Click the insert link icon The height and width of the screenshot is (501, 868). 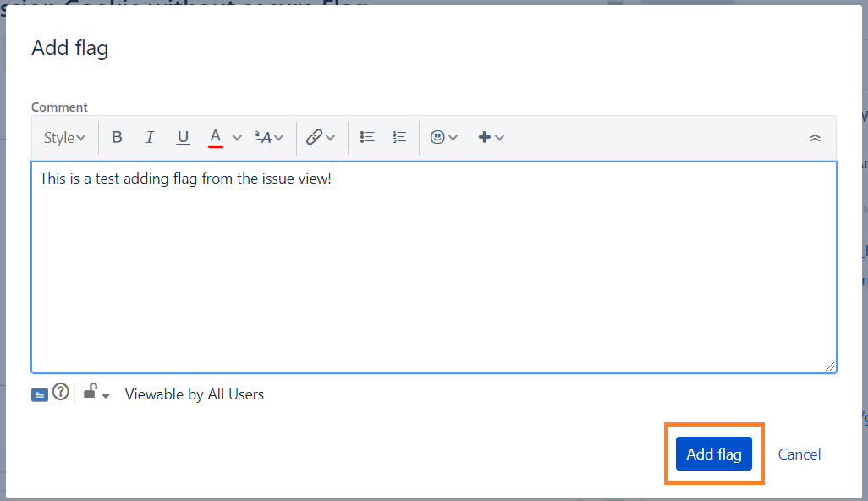click(x=314, y=137)
